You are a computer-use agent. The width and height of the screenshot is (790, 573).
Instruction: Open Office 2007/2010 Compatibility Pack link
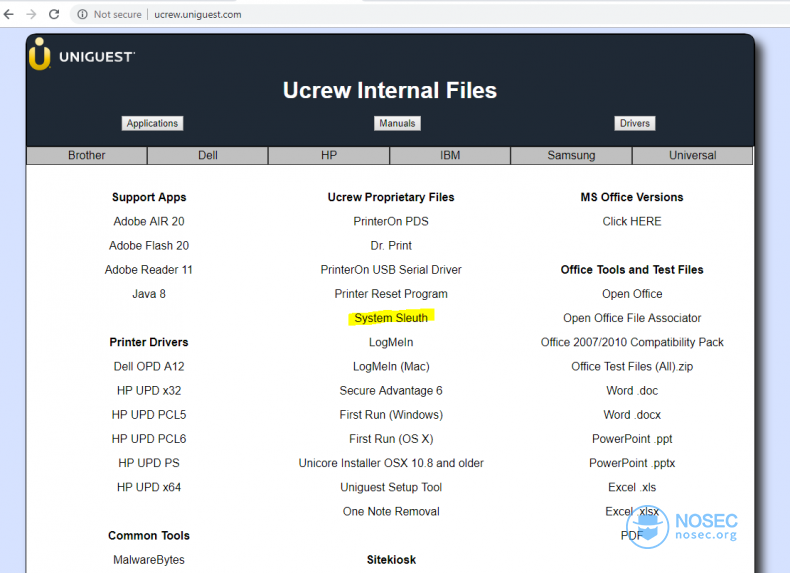tap(632, 342)
